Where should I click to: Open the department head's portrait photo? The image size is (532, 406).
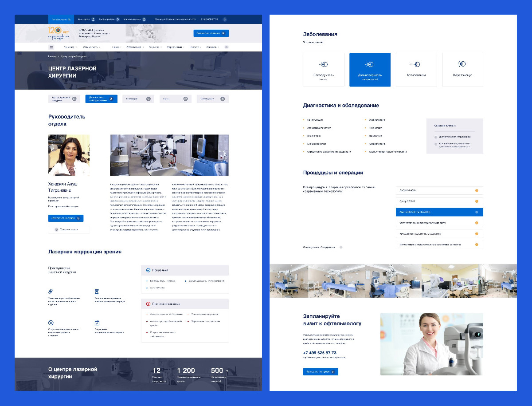click(x=69, y=155)
